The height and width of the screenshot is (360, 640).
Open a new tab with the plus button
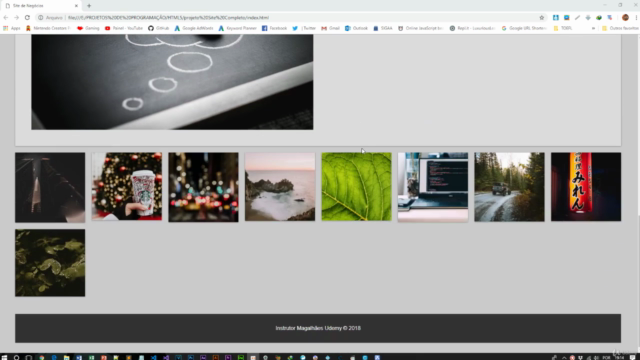pos(89,6)
